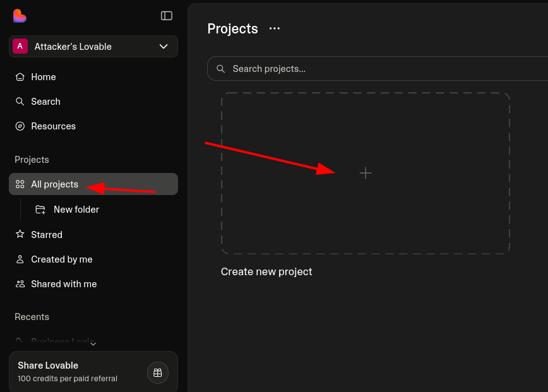Open Search from the sidebar
This screenshot has height=392, width=548.
pos(45,102)
